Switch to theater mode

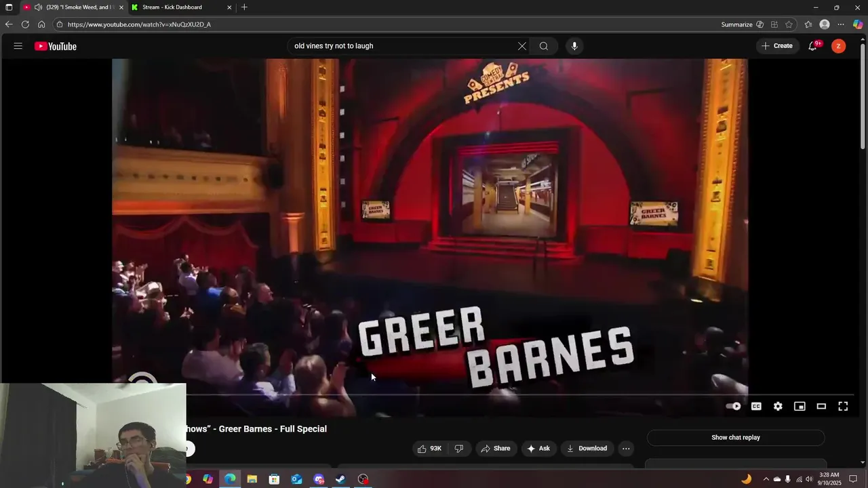pos(821,406)
